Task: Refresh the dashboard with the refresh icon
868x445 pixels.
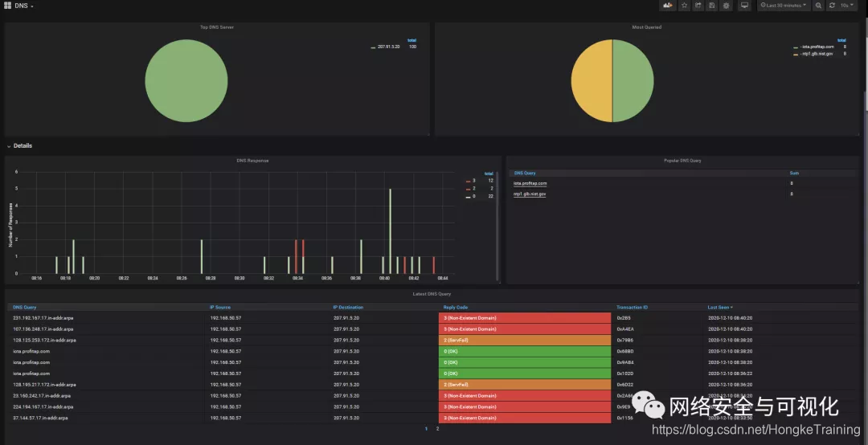Action: click(x=832, y=6)
